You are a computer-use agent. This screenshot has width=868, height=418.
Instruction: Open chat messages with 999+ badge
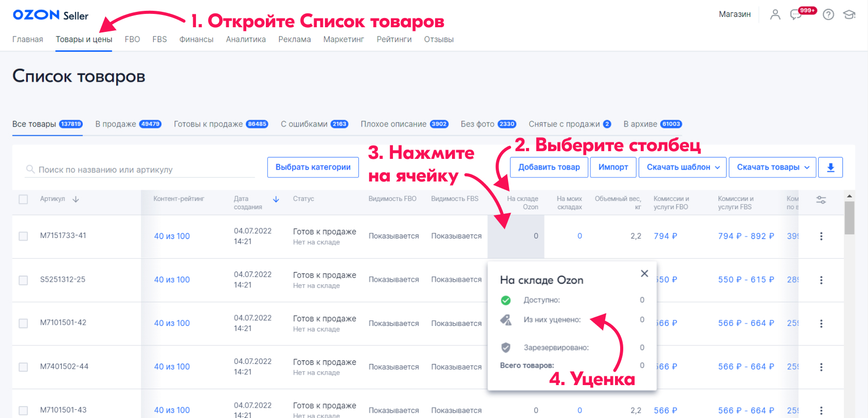pyautogui.click(x=797, y=14)
